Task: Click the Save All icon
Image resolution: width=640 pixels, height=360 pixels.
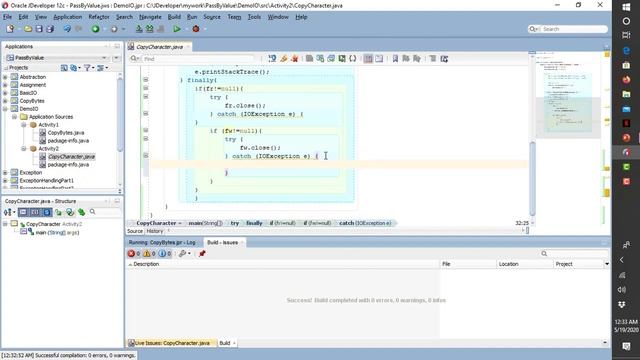Action: coord(50,29)
